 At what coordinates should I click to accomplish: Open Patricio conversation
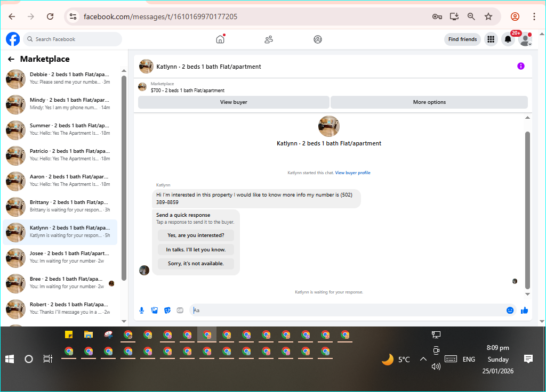60,155
